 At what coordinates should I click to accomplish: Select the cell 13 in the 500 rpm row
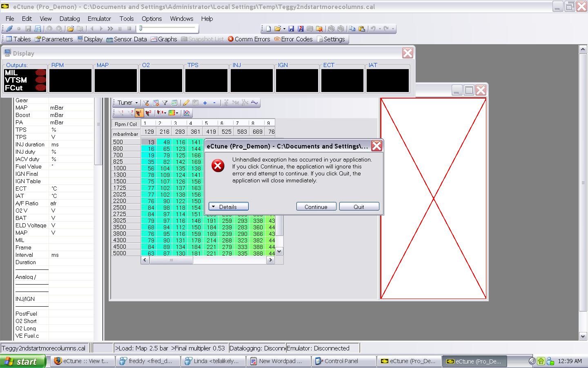point(149,142)
